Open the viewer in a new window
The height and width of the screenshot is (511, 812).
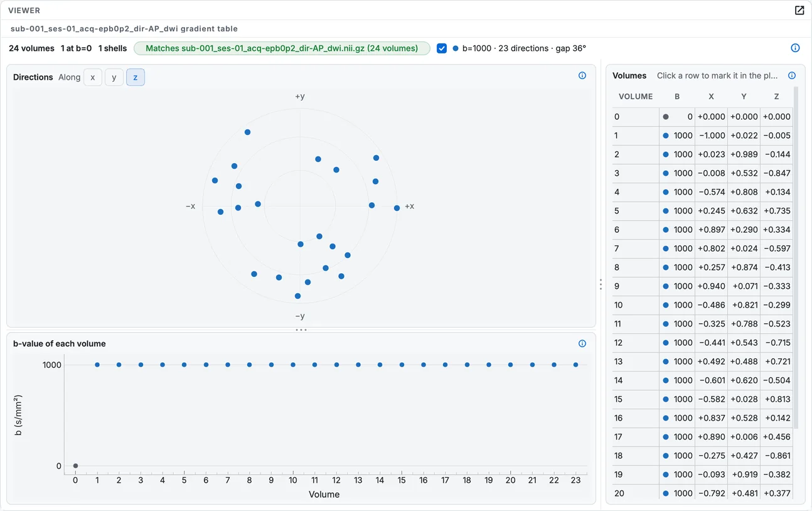(799, 11)
